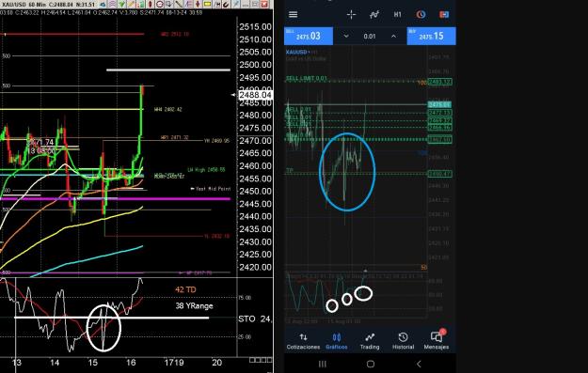
Task: Select the diagonal trend line tool
Action: pyautogui.click(x=179, y=4)
